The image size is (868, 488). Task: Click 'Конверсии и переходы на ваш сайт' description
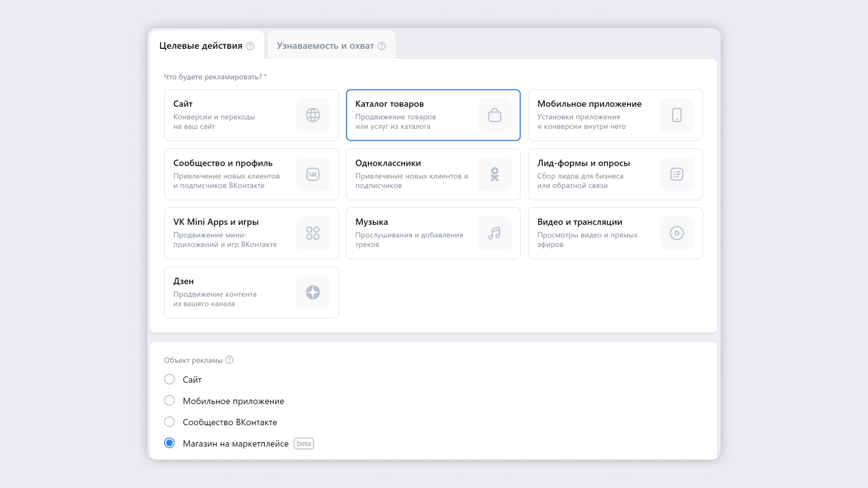pyautogui.click(x=214, y=122)
